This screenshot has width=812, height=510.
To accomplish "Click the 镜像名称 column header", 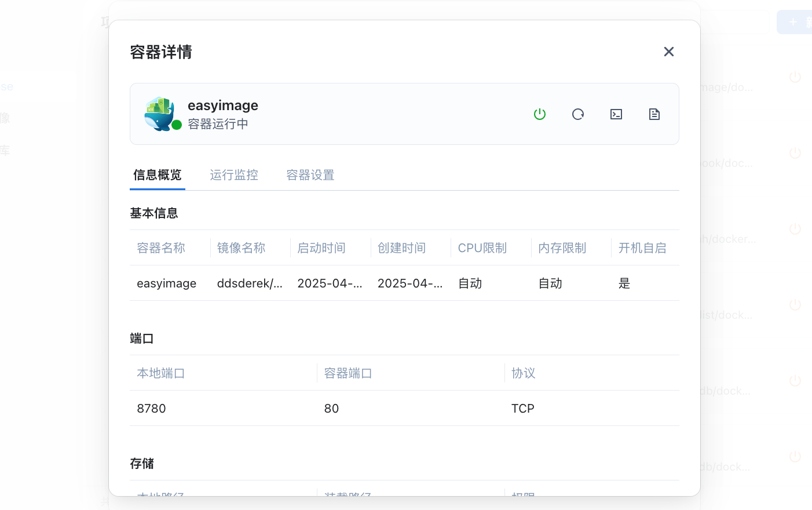I will [x=241, y=248].
